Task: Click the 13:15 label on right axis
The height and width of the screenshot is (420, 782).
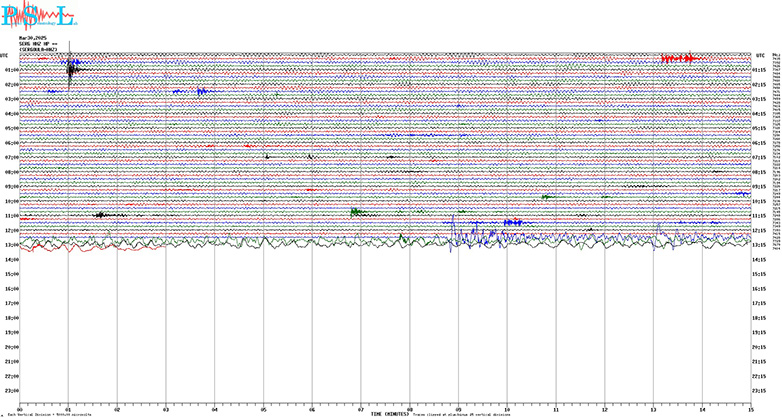Action: [x=762, y=245]
